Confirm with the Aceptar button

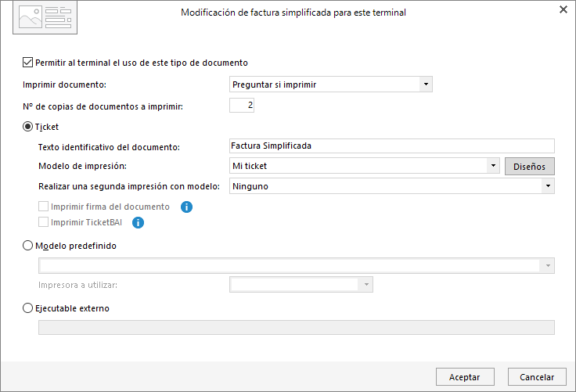click(x=465, y=377)
